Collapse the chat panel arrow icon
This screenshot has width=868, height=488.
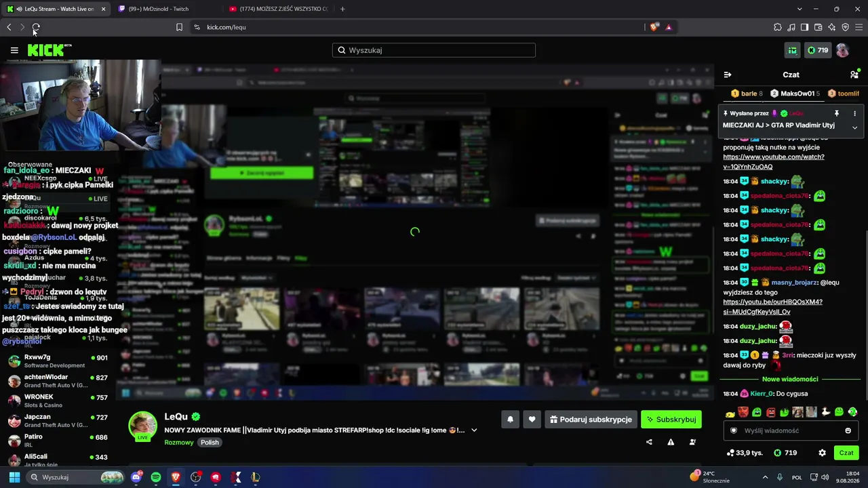(x=728, y=75)
